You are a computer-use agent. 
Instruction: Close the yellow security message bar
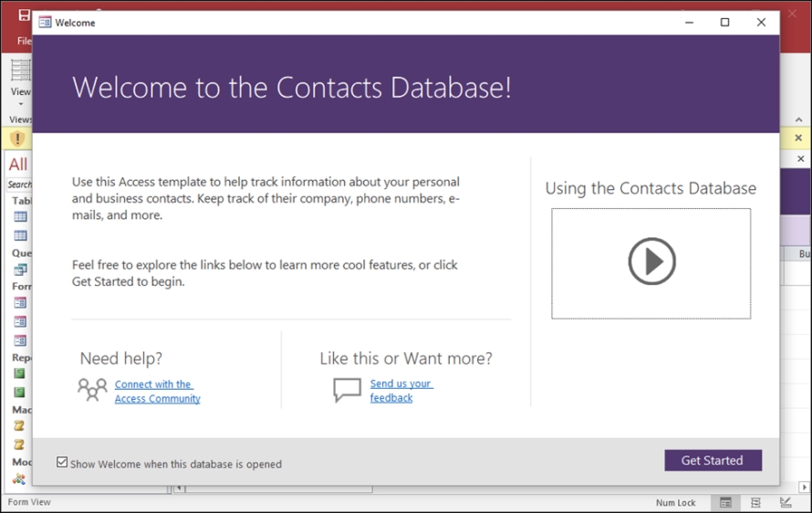pos(798,138)
